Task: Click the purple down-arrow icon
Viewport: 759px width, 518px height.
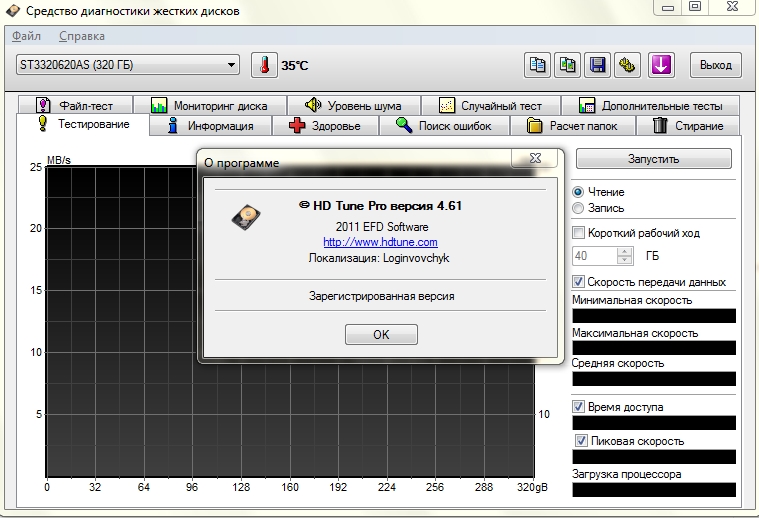Action: [x=662, y=65]
